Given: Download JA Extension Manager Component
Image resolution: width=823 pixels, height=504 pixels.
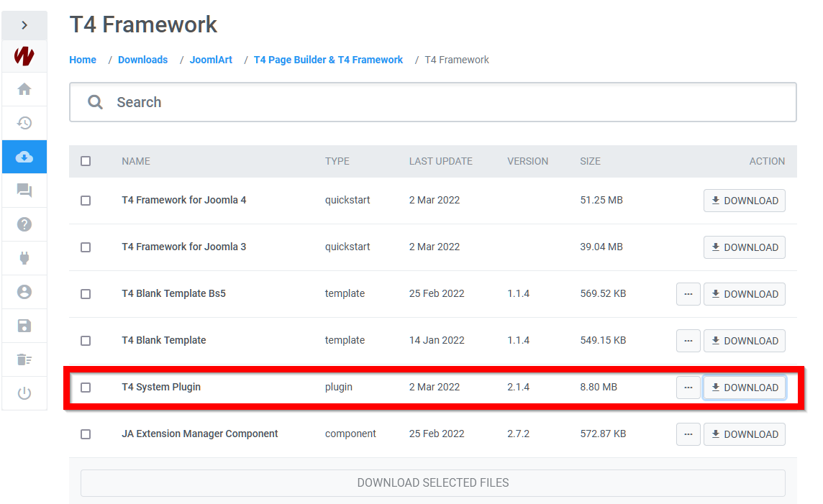Looking at the screenshot, I should (745, 434).
